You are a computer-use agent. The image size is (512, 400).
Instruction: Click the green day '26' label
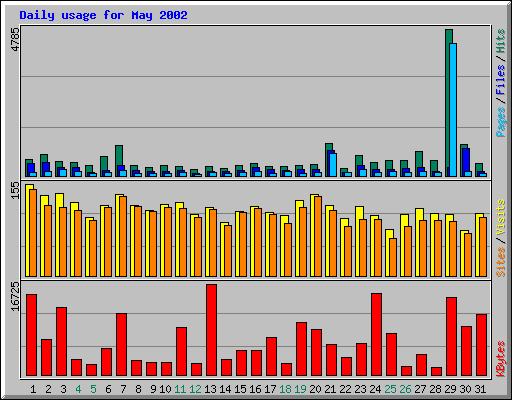[405, 389]
